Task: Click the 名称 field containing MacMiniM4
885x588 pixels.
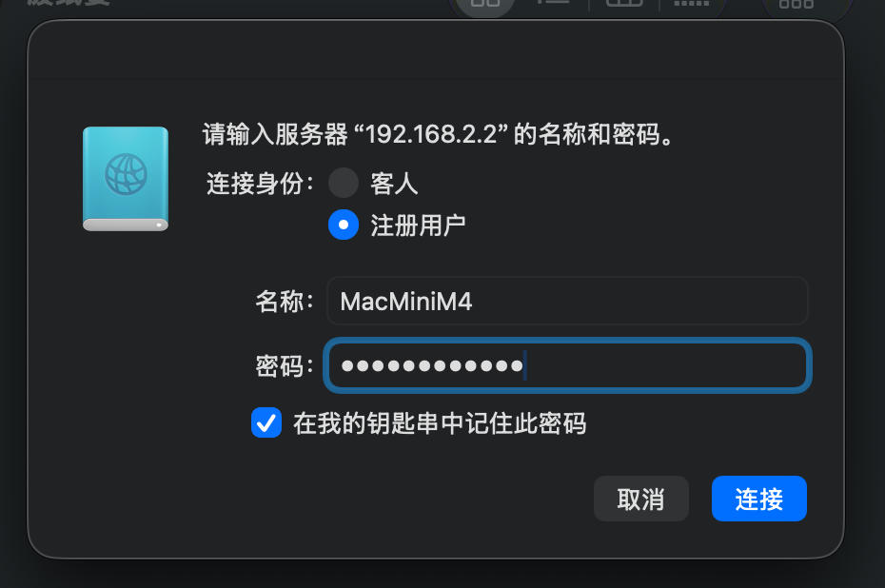Action: (x=567, y=301)
